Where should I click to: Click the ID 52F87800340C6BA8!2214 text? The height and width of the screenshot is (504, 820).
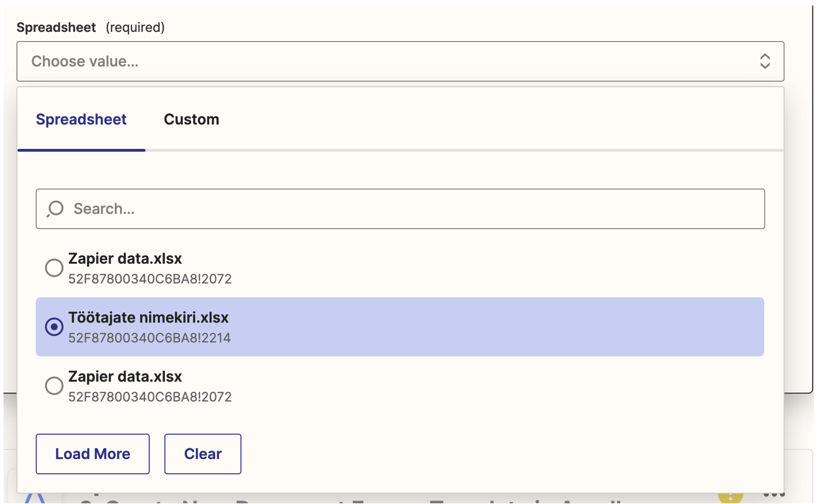click(x=150, y=338)
